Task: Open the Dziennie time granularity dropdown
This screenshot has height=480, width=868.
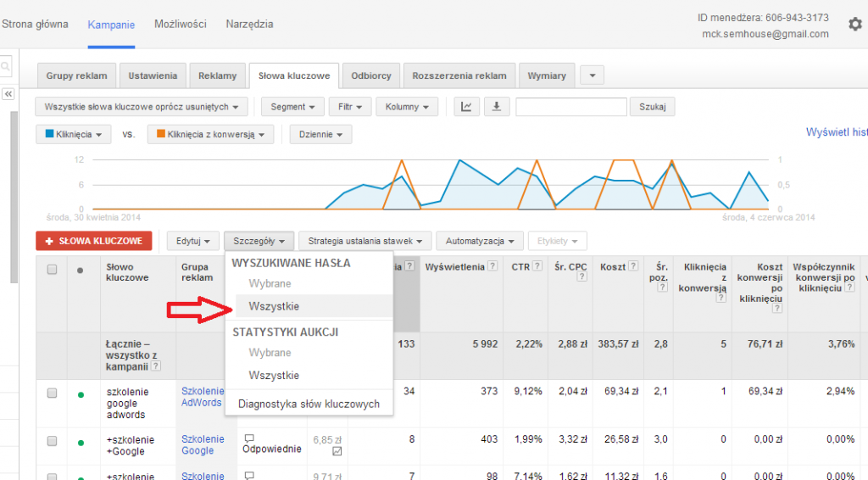Action: 320,134
